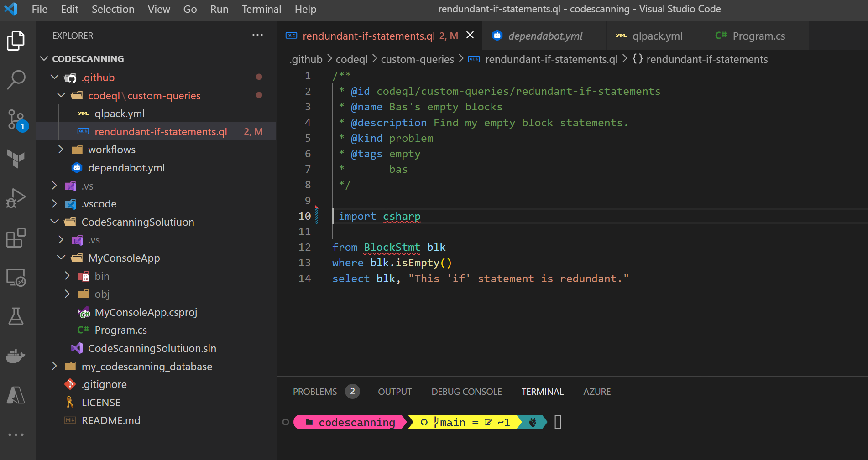Open the Run and Debug view

[16, 198]
